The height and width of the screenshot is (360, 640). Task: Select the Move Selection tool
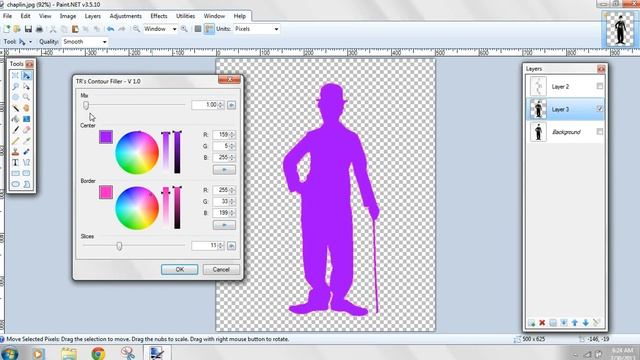27,87
